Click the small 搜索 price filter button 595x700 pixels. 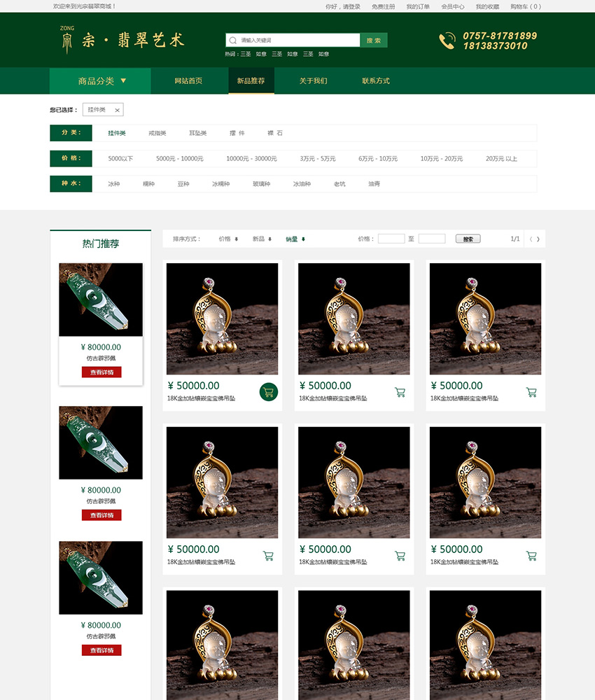[x=468, y=239]
